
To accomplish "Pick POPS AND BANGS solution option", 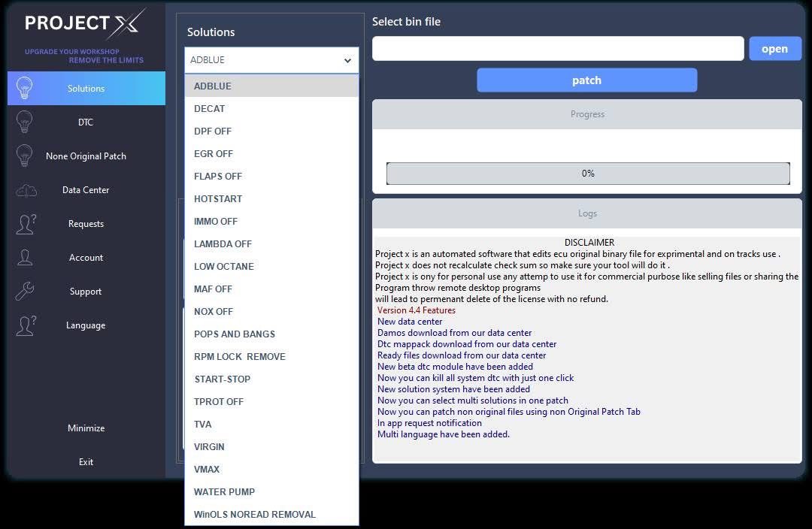I will 235,334.
